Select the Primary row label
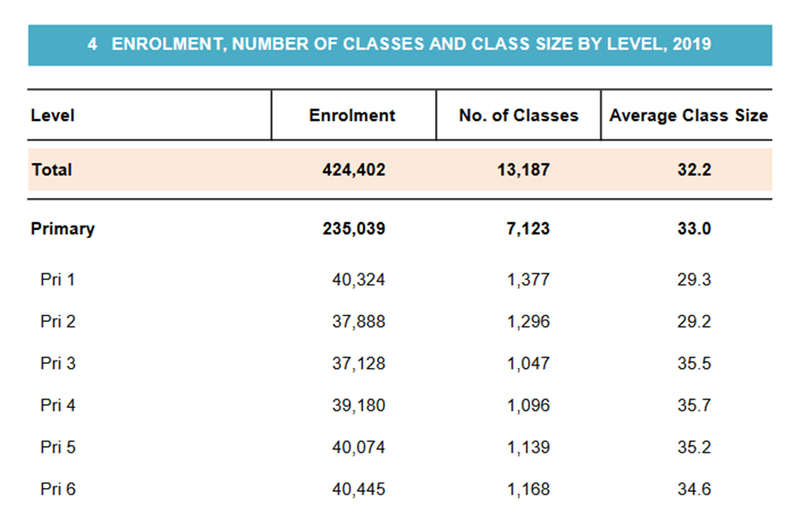 pyautogui.click(x=62, y=229)
